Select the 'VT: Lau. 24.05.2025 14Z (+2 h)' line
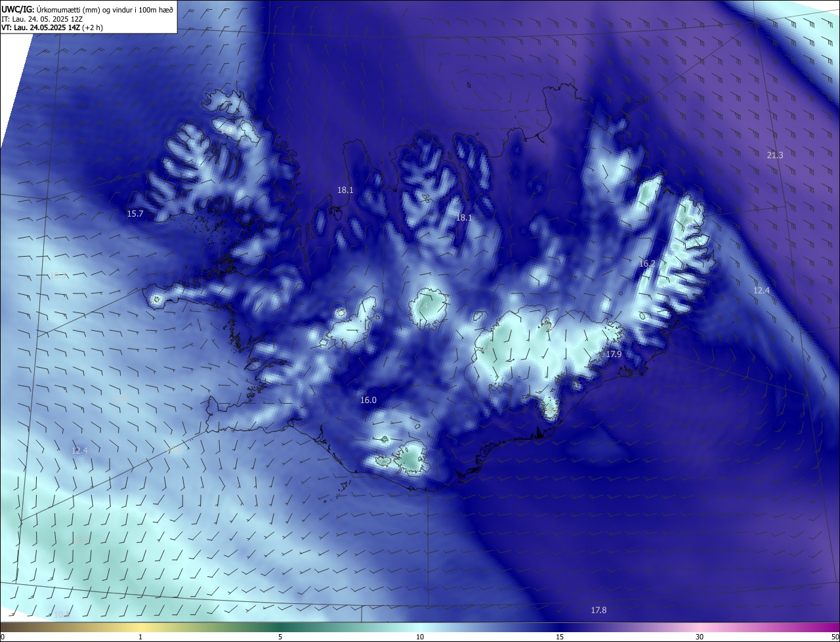The height and width of the screenshot is (642, 840). tap(52, 28)
